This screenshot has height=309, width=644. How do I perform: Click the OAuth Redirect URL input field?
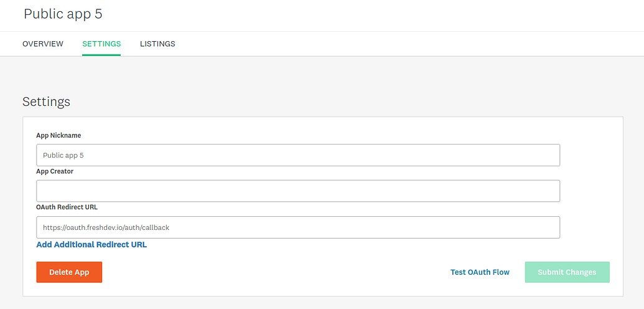click(298, 227)
